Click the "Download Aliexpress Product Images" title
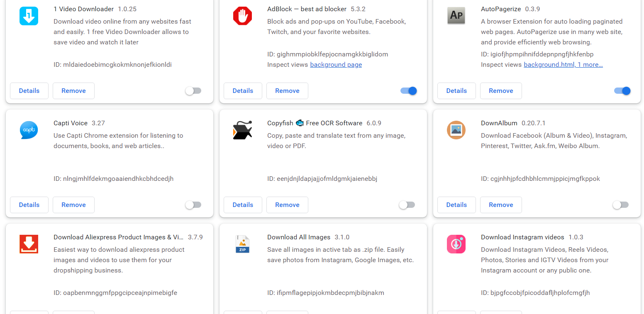644x314 pixels. coord(118,237)
